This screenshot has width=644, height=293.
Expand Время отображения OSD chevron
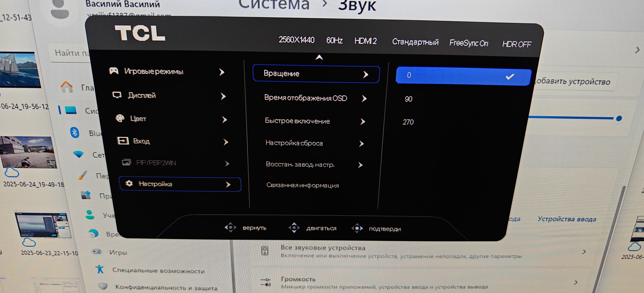click(x=364, y=99)
